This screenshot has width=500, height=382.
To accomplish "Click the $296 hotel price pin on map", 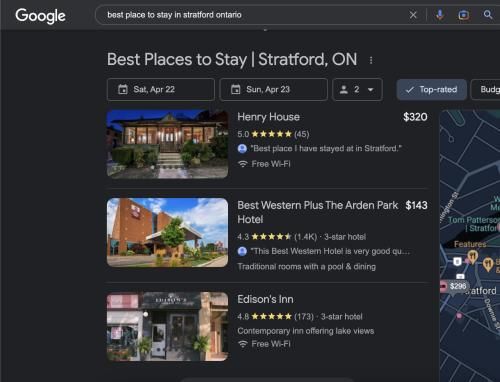I will [x=455, y=286].
